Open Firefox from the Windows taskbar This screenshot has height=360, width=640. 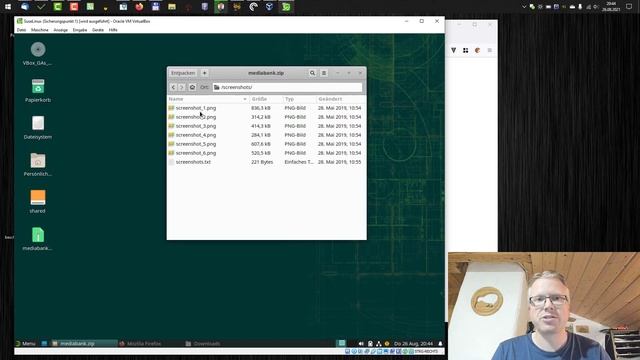click(139, 7)
